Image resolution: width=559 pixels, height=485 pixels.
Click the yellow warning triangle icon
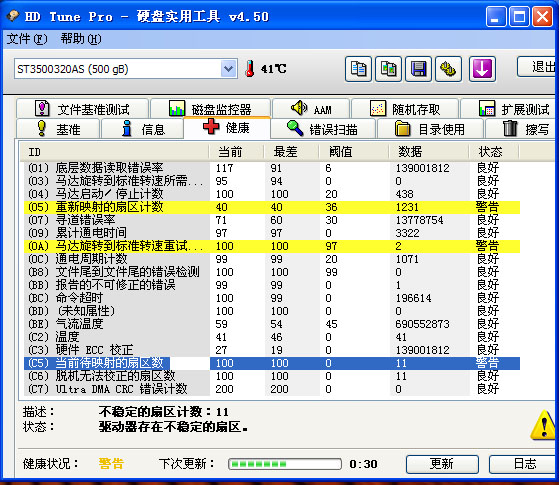[x=544, y=425]
